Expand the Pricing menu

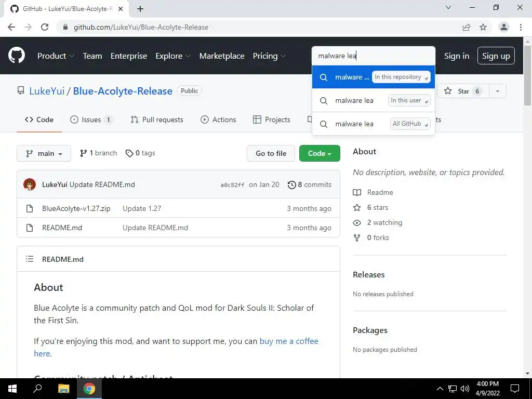[x=270, y=56]
